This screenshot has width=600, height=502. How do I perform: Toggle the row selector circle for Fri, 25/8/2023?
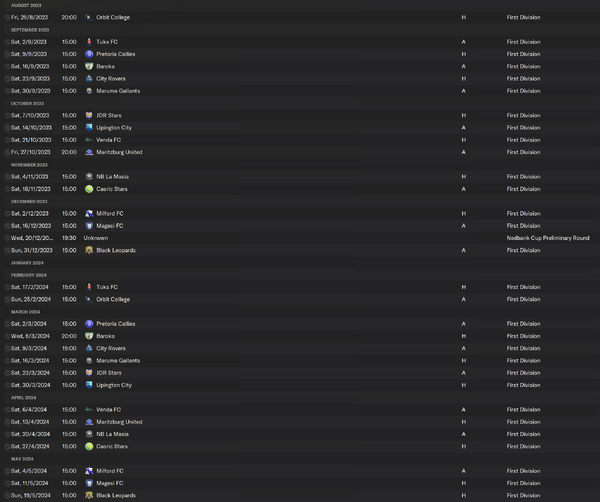click(6, 18)
